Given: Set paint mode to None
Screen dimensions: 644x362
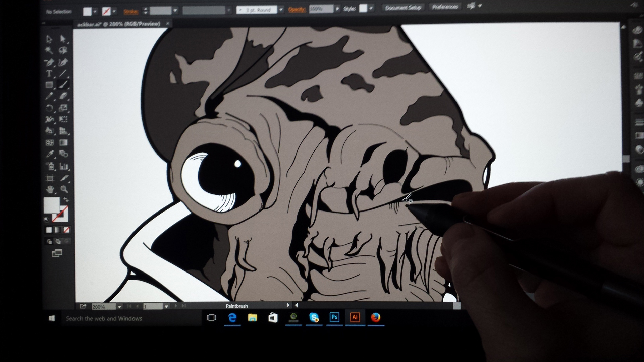Looking at the screenshot, I should pyautogui.click(x=66, y=230).
